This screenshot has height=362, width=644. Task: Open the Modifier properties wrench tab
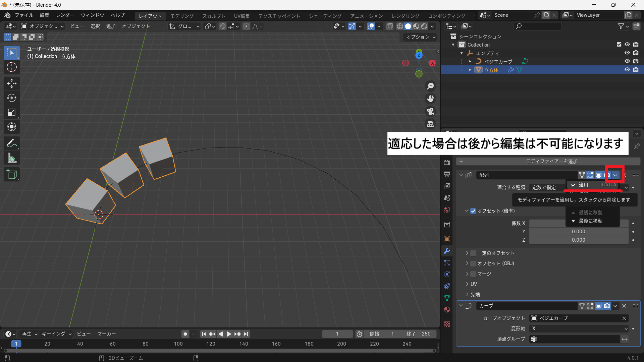tap(447, 251)
